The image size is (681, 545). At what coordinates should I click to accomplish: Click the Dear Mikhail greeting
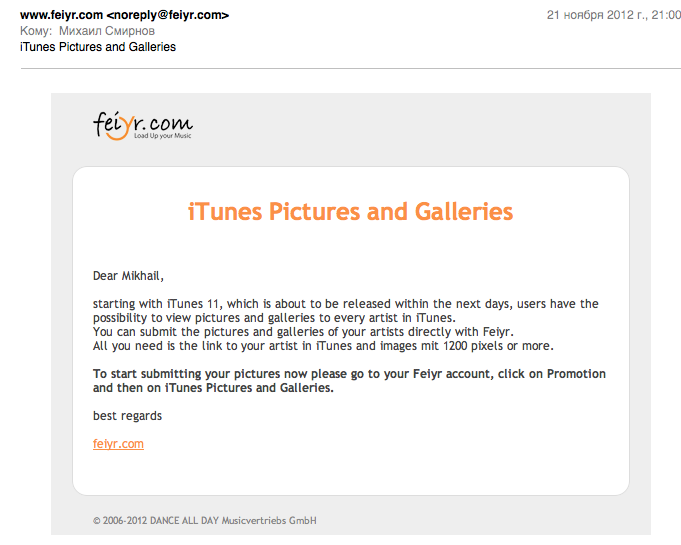(128, 276)
